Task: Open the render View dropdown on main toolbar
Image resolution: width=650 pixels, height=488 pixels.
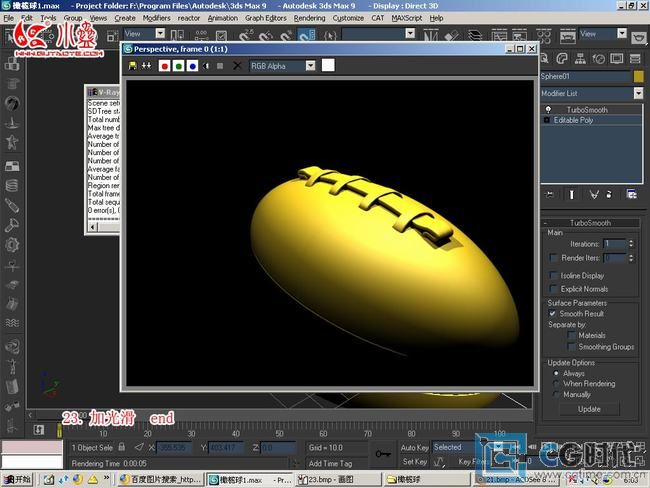Action: pos(621,34)
